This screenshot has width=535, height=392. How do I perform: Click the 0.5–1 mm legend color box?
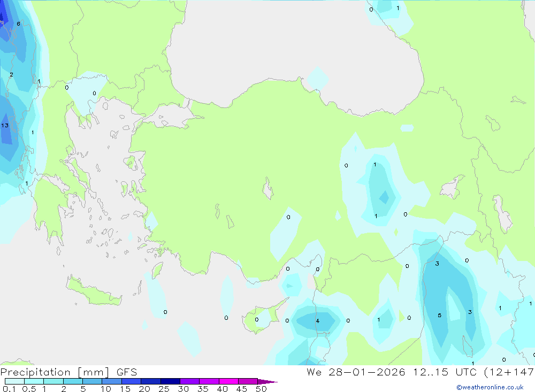[34, 381]
